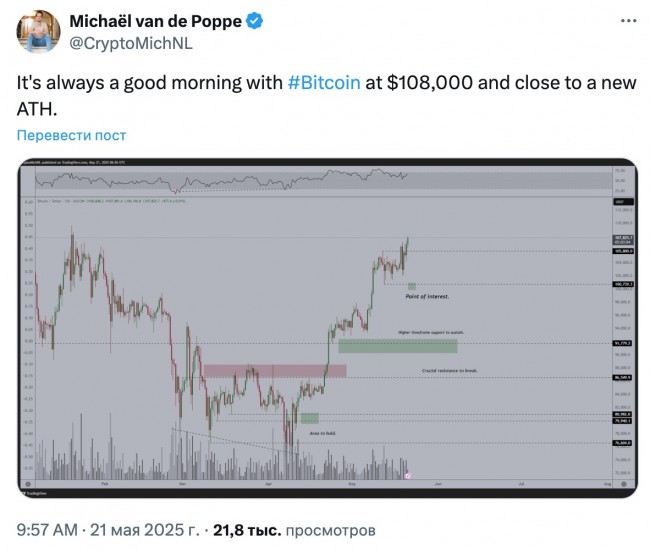Open the 9:57 AM post timestamp
Image resolution: width=650 pixels, height=551 pixels.
tap(47, 530)
